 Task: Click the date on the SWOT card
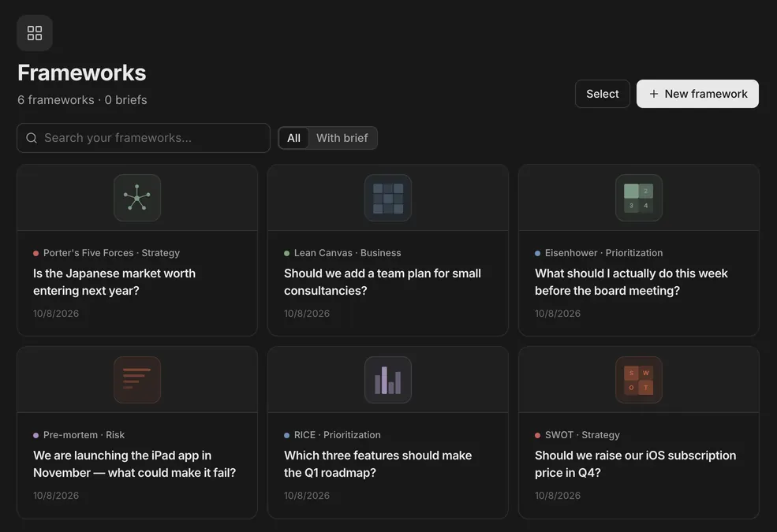(x=558, y=496)
